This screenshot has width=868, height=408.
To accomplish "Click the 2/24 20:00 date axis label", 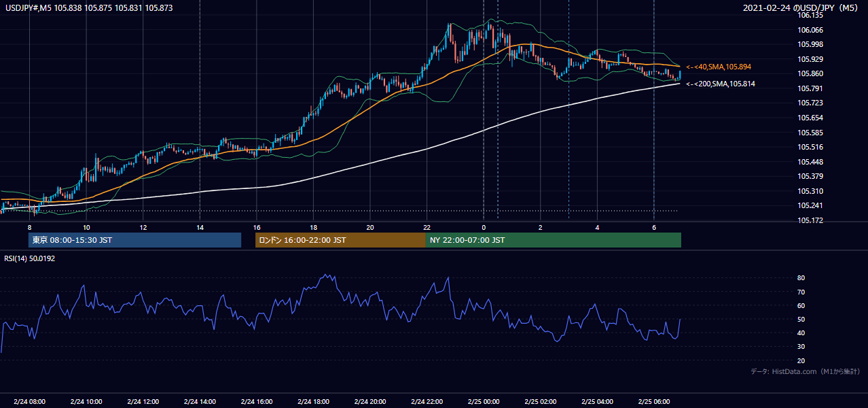I will (369, 401).
